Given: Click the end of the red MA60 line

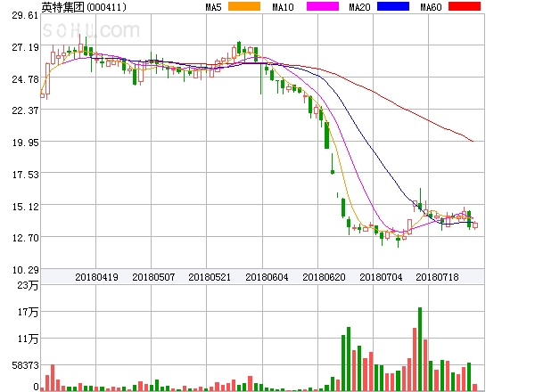Looking at the screenshot, I should [473, 141].
